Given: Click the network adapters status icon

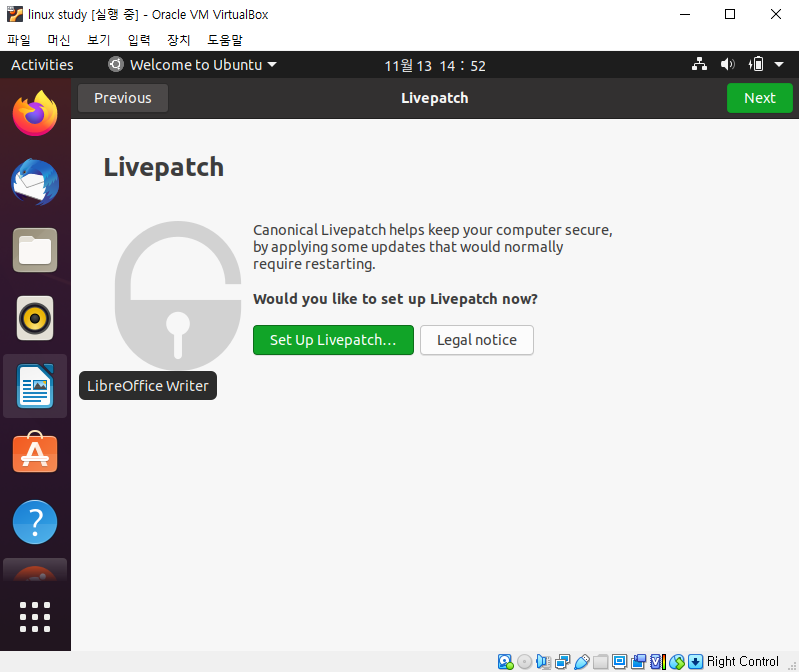Looking at the screenshot, I should point(563,661).
